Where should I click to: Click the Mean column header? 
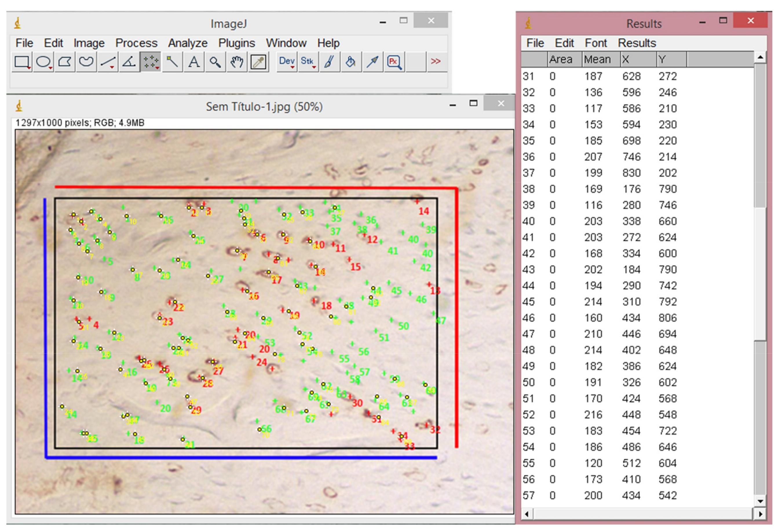(597, 60)
